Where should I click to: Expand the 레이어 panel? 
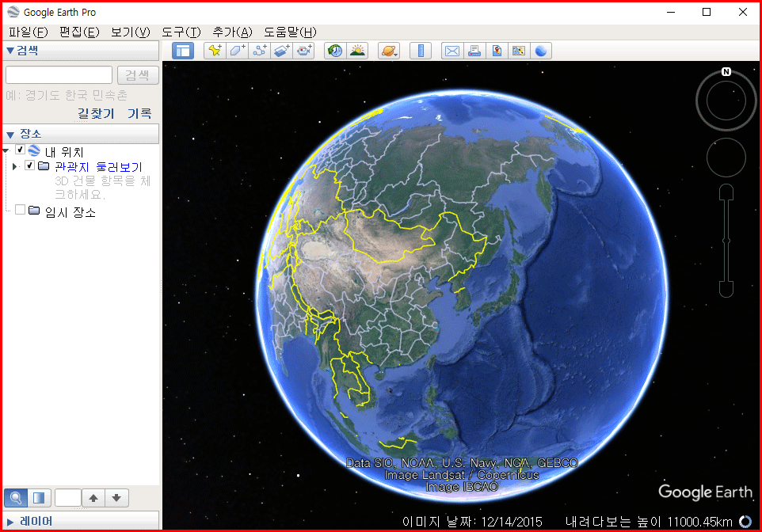point(81,521)
